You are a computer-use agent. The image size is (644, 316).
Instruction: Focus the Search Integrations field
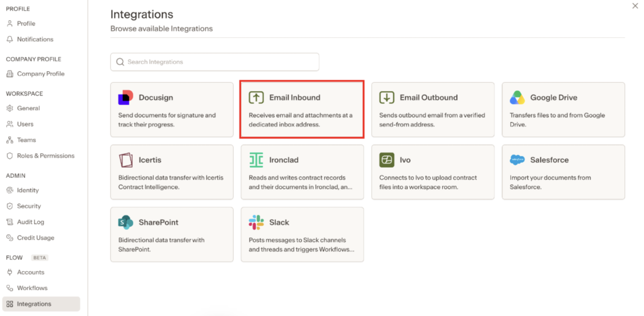click(x=215, y=62)
